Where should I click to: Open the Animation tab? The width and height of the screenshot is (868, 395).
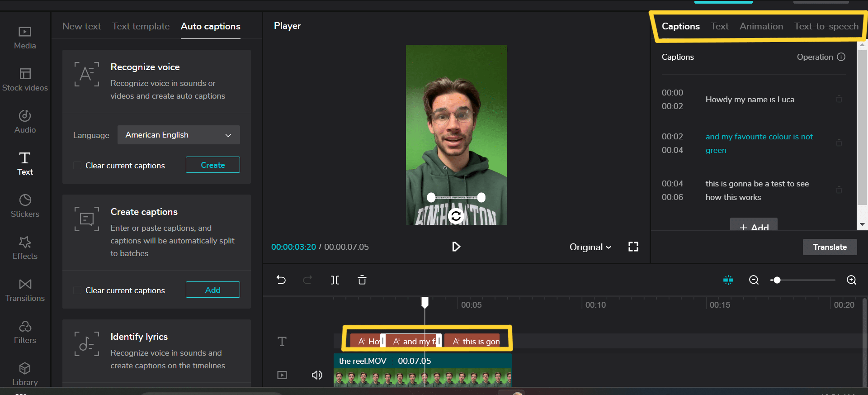[x=761, y=26]
